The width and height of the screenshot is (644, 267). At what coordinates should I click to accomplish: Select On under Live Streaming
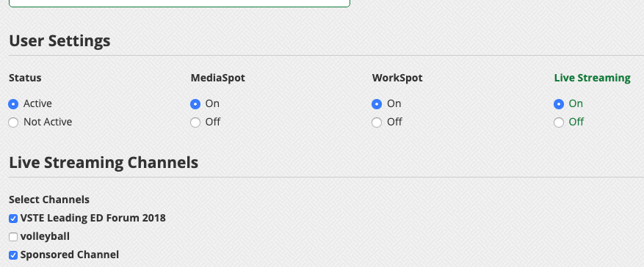tap(559, 104)
